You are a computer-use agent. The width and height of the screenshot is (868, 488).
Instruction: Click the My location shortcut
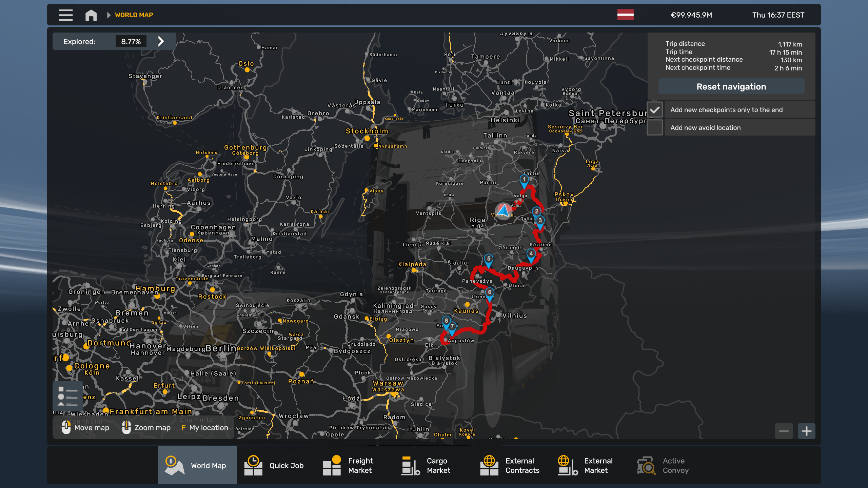click(205, 428)
